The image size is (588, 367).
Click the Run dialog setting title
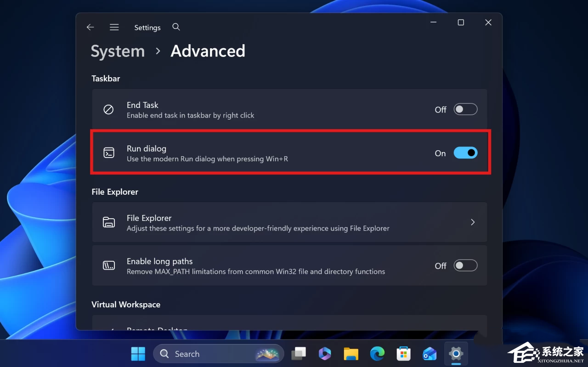coord(147,148)
